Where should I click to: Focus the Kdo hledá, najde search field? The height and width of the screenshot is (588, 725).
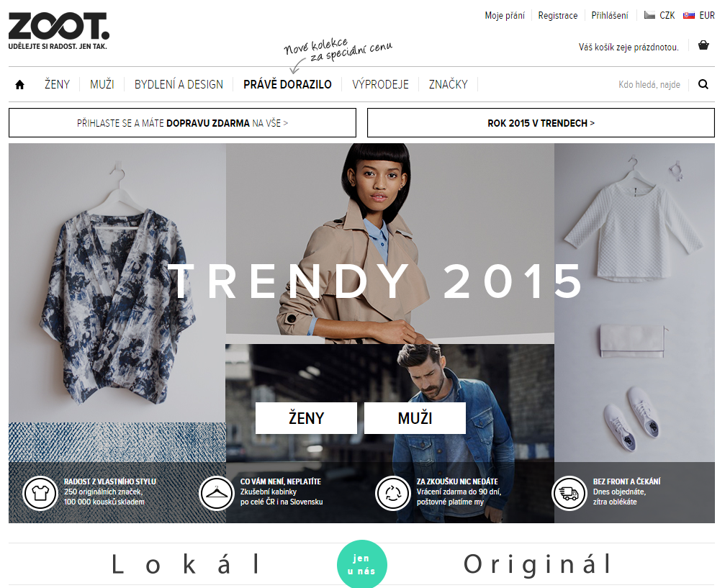(649, 85)
